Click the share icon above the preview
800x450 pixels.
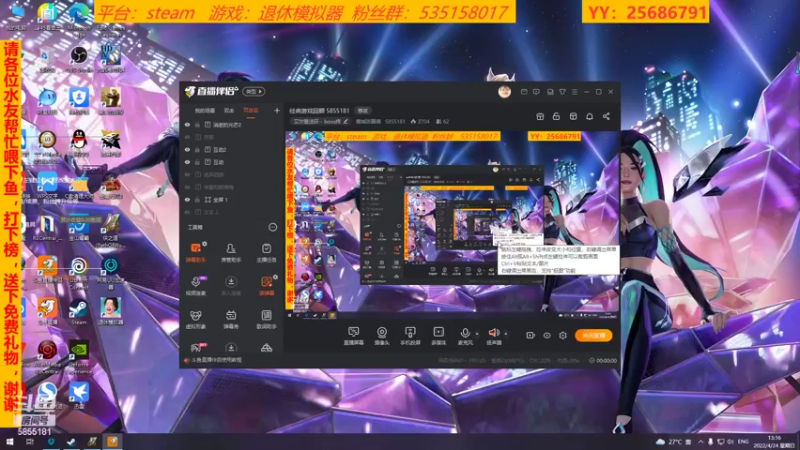[x=606, y=116]
